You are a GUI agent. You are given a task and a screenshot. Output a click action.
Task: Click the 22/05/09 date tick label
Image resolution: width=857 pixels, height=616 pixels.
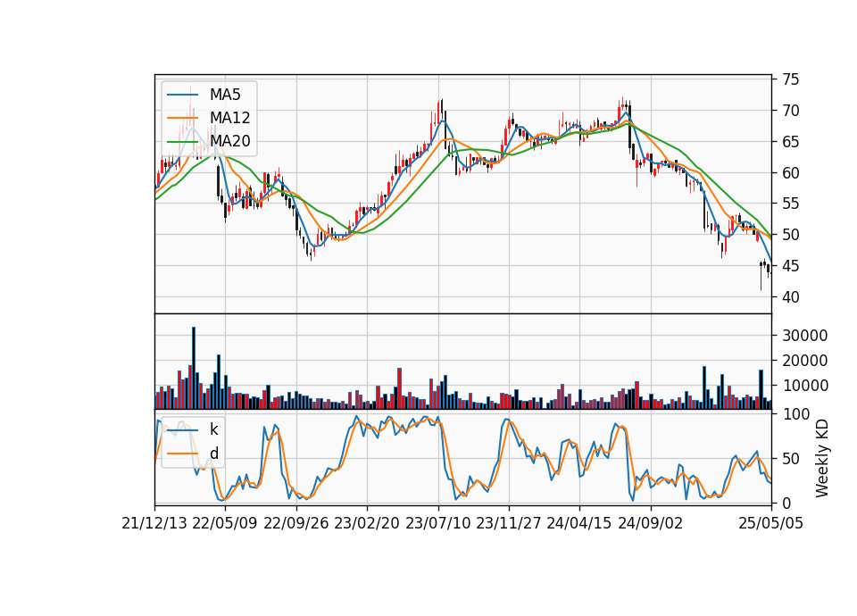(x=225, y=523)
